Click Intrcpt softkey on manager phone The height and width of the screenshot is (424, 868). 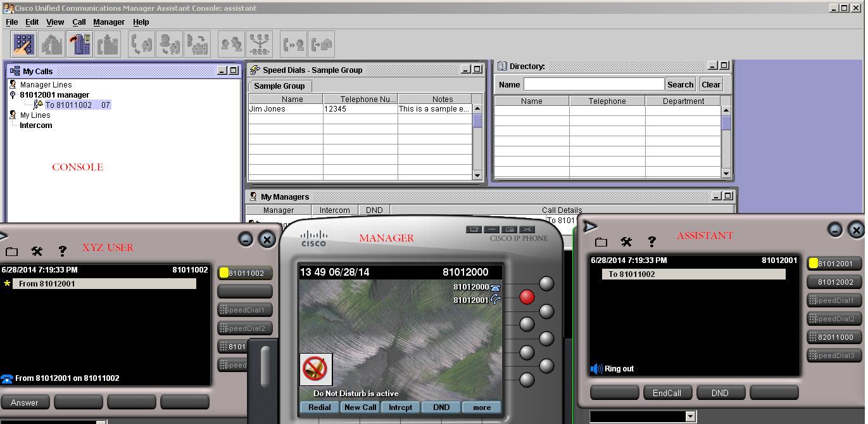[x=400, y=408]
